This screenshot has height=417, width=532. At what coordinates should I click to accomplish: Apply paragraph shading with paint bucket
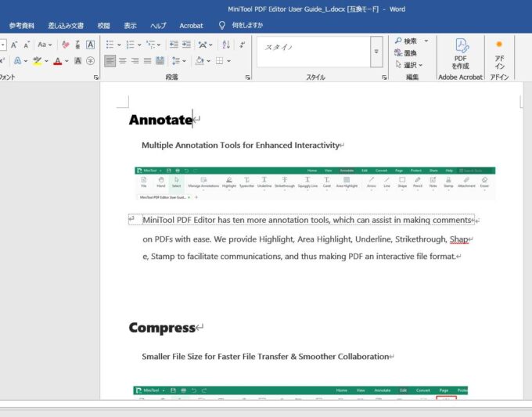coord(199,61)
